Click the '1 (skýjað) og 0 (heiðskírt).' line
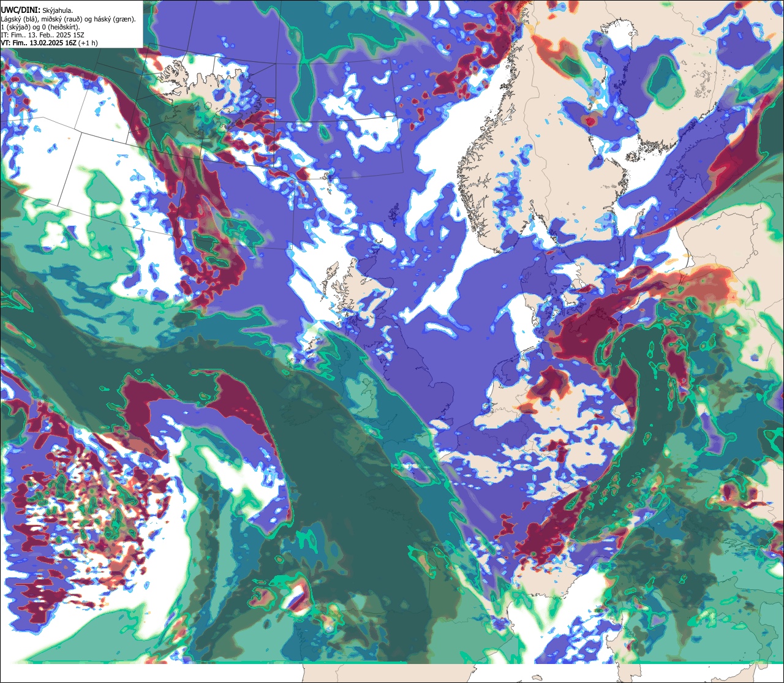Viewport: 784px width, 683px height. 40,27
